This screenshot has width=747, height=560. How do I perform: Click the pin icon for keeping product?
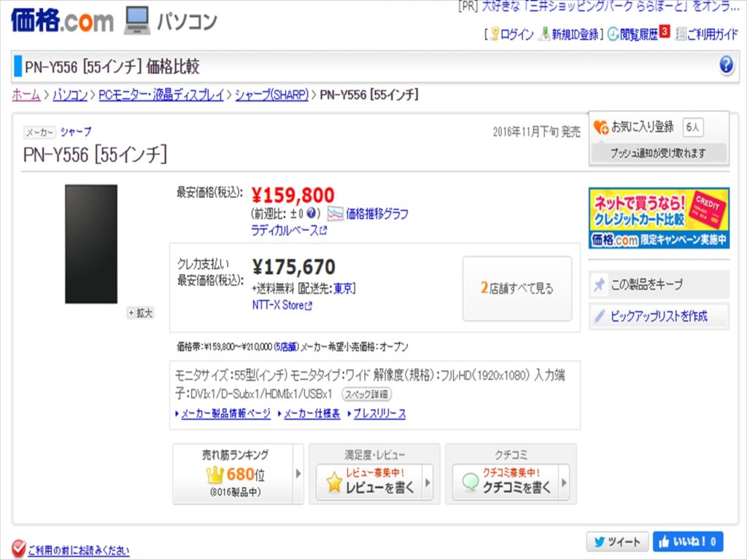600,285
